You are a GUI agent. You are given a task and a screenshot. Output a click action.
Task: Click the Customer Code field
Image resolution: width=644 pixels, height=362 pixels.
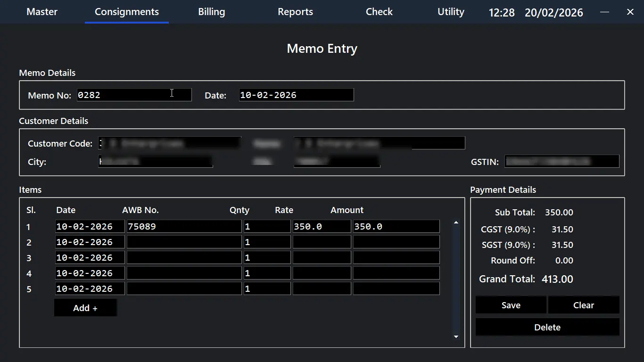pos(170,143)
